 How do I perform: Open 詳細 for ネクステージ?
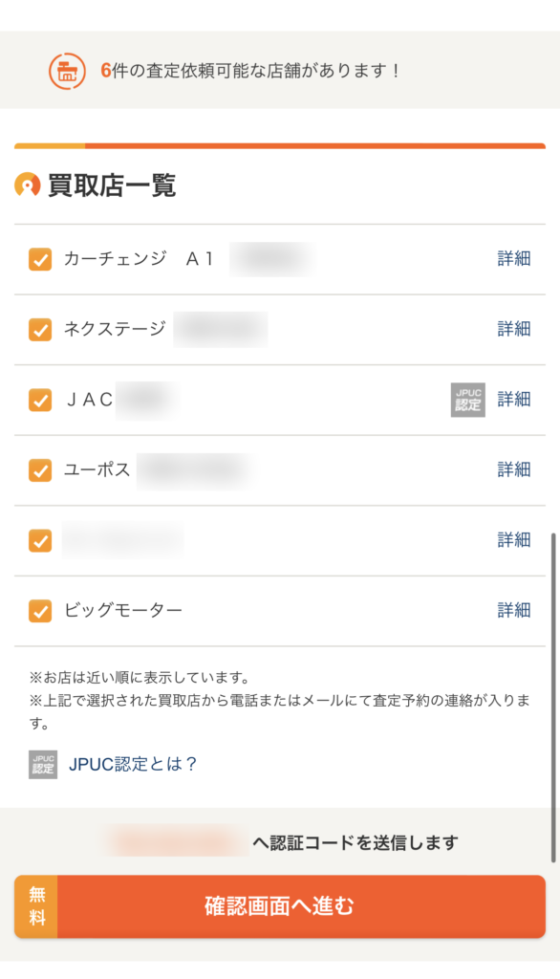[514, 329]
